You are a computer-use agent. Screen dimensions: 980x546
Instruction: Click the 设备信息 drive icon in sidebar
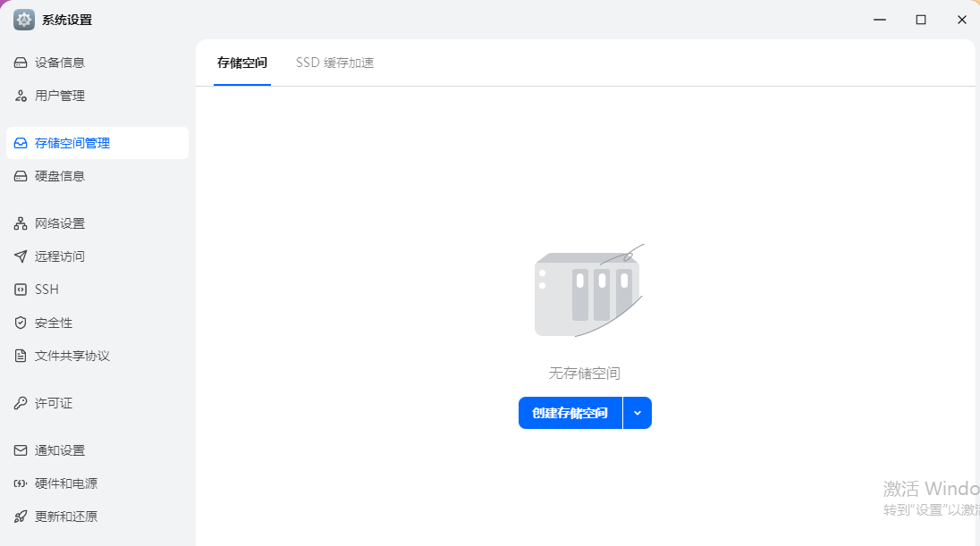21,63
